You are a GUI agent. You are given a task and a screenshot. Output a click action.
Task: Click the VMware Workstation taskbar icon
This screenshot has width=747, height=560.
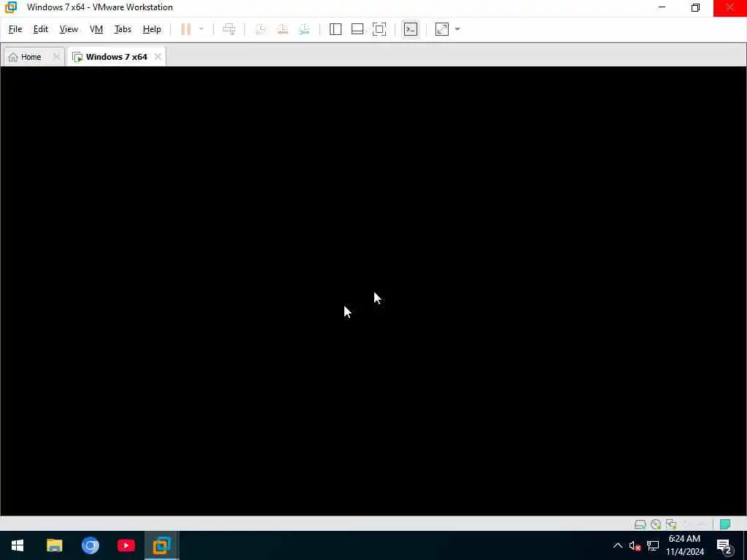[161, 545]
